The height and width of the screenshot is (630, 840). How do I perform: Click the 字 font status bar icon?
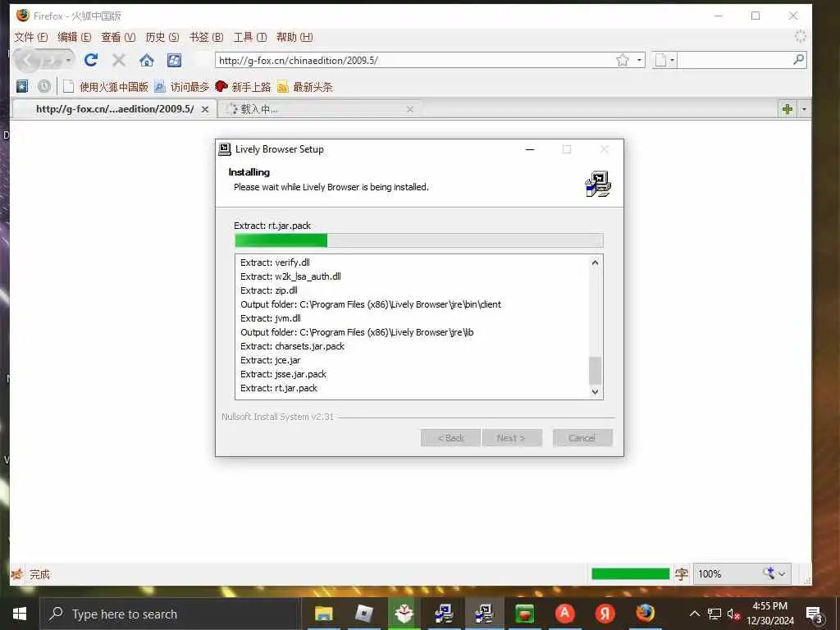pos(681,574)
